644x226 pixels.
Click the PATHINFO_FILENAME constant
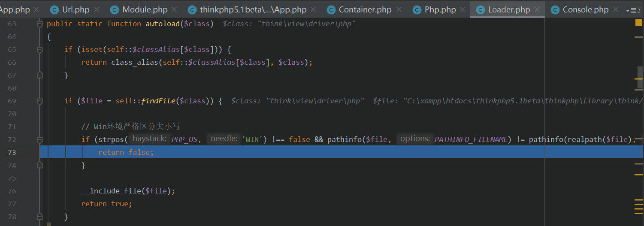(471, 139)
